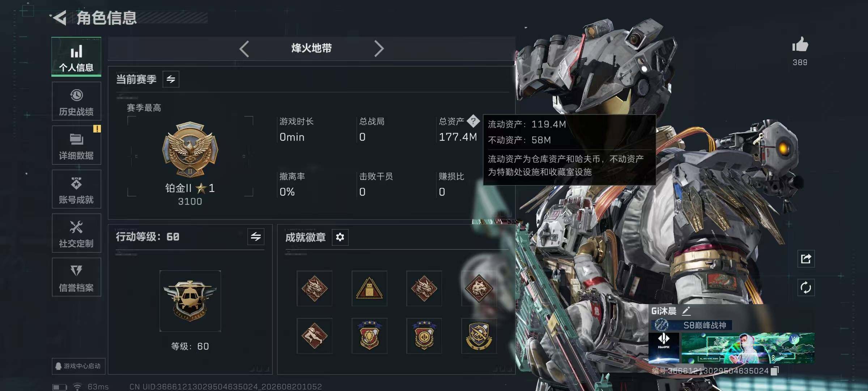Open 详细数据 sidebar section
Screen dimensions: 868x391
(76, 145)
